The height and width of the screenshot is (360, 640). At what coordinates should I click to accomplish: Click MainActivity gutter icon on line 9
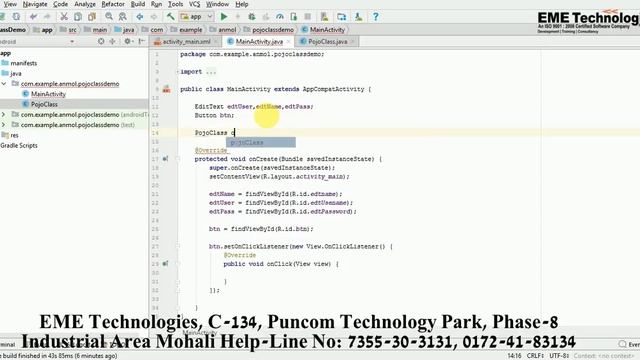[x=166, y=89]
